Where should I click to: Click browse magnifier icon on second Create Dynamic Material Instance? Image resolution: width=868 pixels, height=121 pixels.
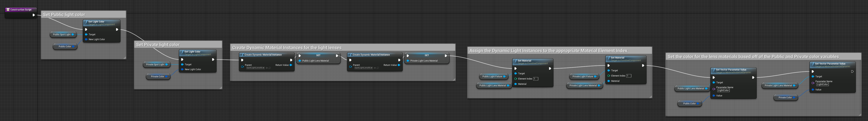click(x=378, y=68)
